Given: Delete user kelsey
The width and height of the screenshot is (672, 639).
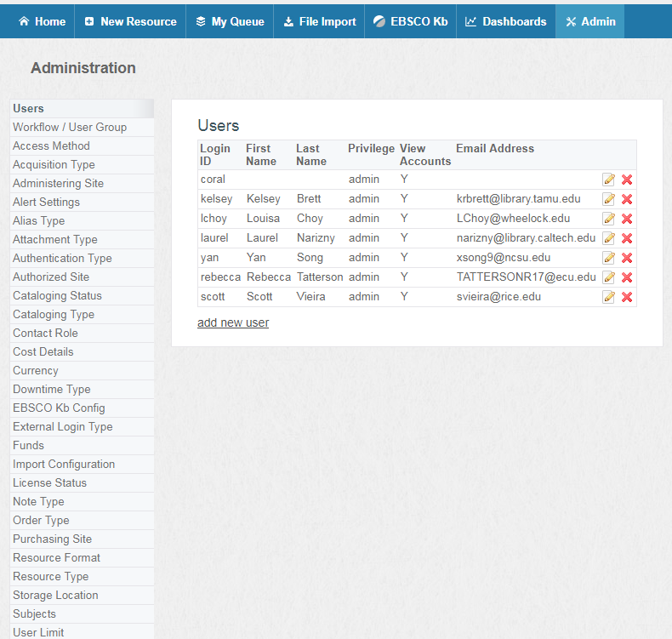Looking at the screenshot, I should click(x=627, y=199).
